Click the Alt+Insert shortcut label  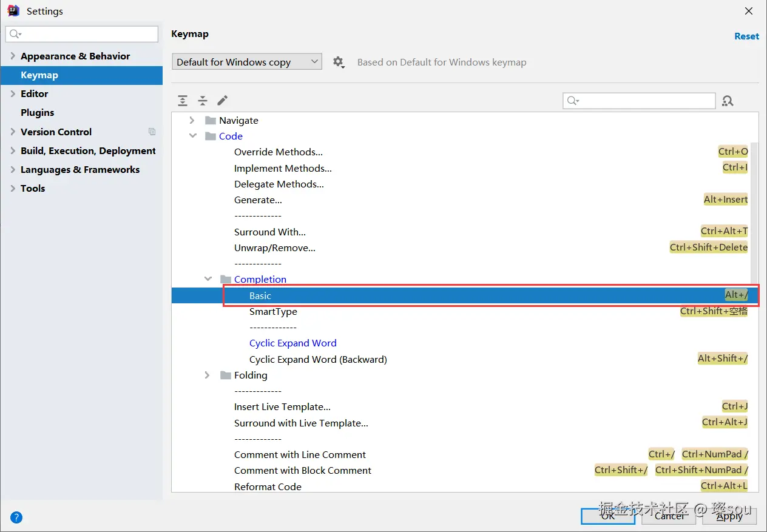pos(726,199)
